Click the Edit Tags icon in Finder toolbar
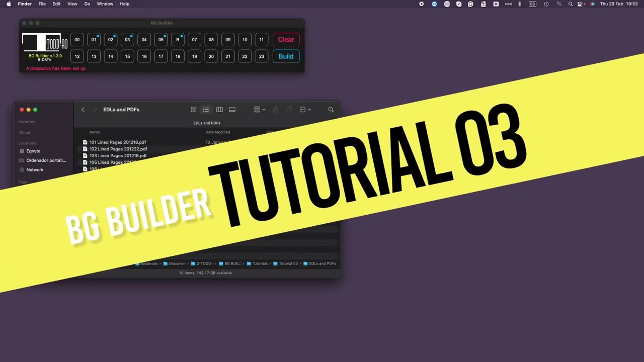Viewport: 644px width, 362px height. pyautogui.click(x=289, y=110)
